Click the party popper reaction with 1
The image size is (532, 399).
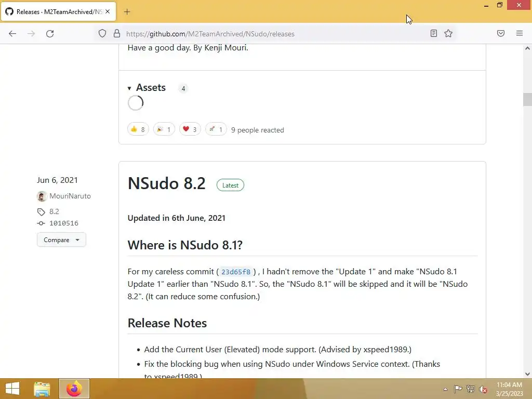pos(164,129)
